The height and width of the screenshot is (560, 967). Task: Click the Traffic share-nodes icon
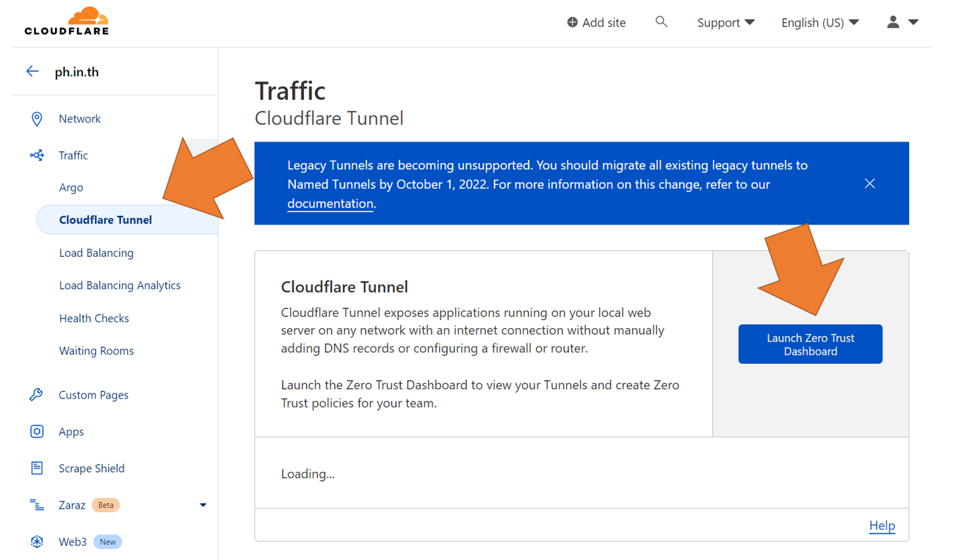(x=37, y=156)
